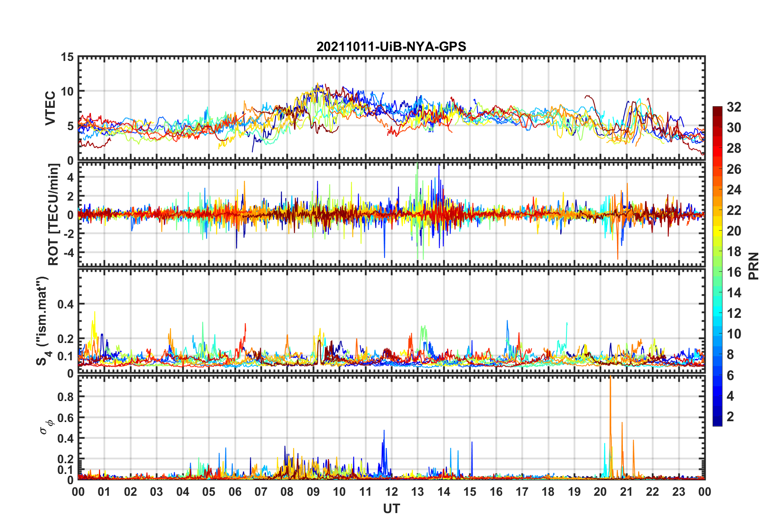Click sigma-phi axis tick label 0.8
The height and width of the screenshot is (532, 783).
pyautogui.click(x=66, y=397)
